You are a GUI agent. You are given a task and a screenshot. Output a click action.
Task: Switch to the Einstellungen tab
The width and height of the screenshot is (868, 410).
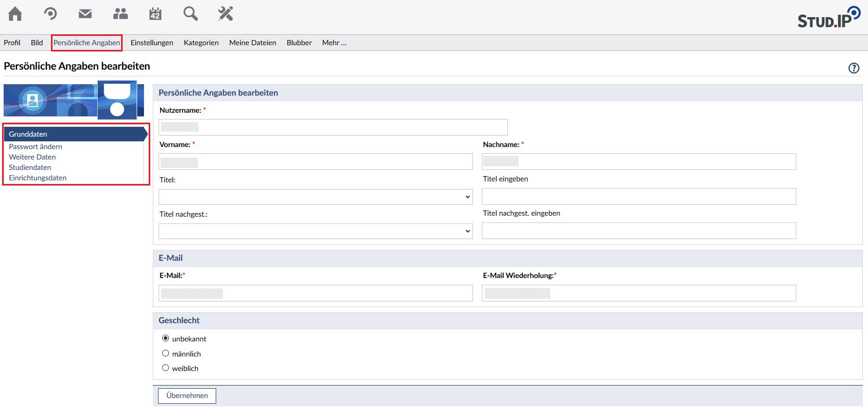152,43
